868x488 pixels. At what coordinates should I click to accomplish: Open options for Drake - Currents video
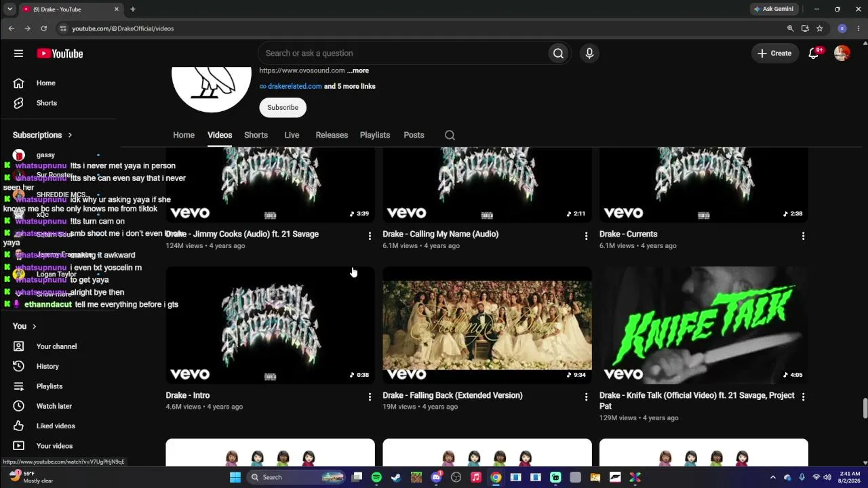(x=804, y=236)
